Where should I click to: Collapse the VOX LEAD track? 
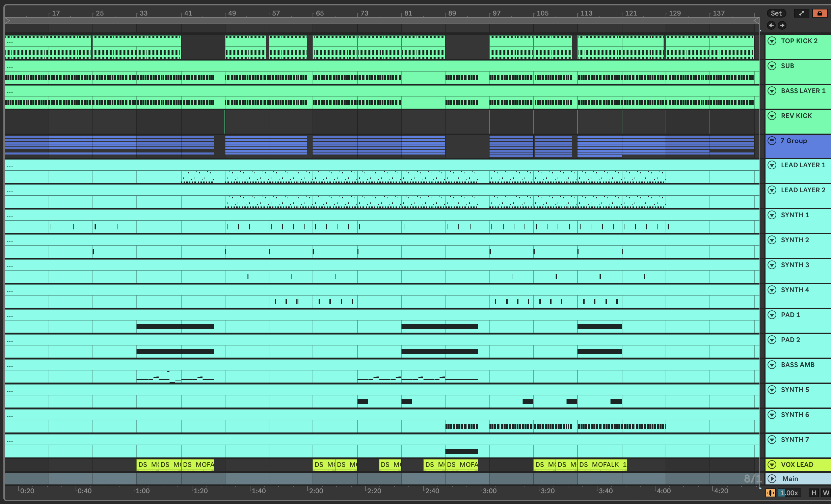(772, 465)
